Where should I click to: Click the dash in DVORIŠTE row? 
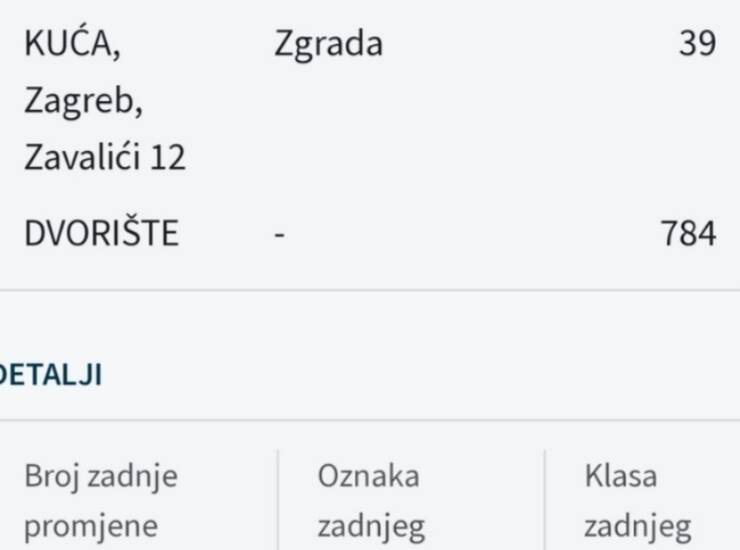coord(280,234)
